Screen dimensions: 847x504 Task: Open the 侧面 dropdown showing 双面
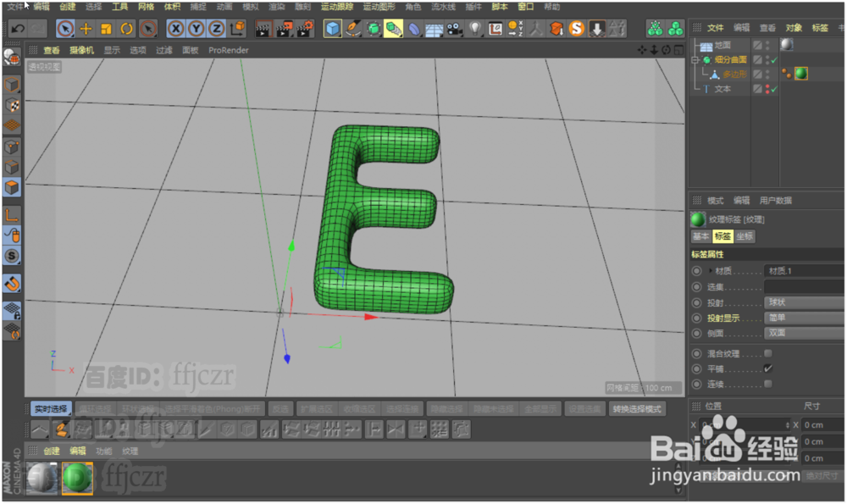(x=805, y=333)
